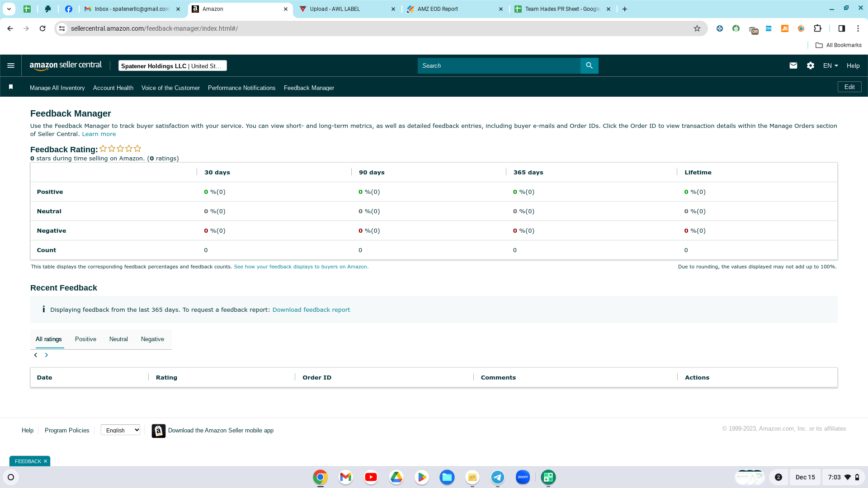Open the Dec 15 calendar in system tray
The image size is (868, 488).
tap(805, 477)
